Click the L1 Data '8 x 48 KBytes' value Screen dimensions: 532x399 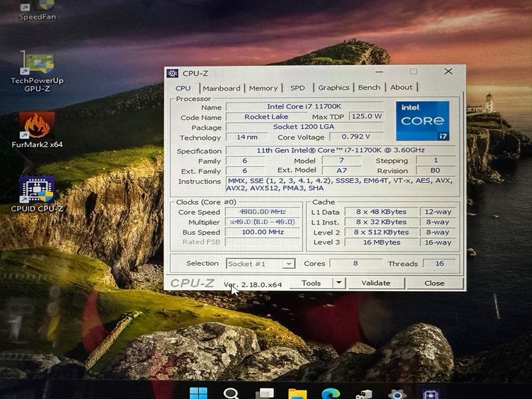(x=381, y=211)
